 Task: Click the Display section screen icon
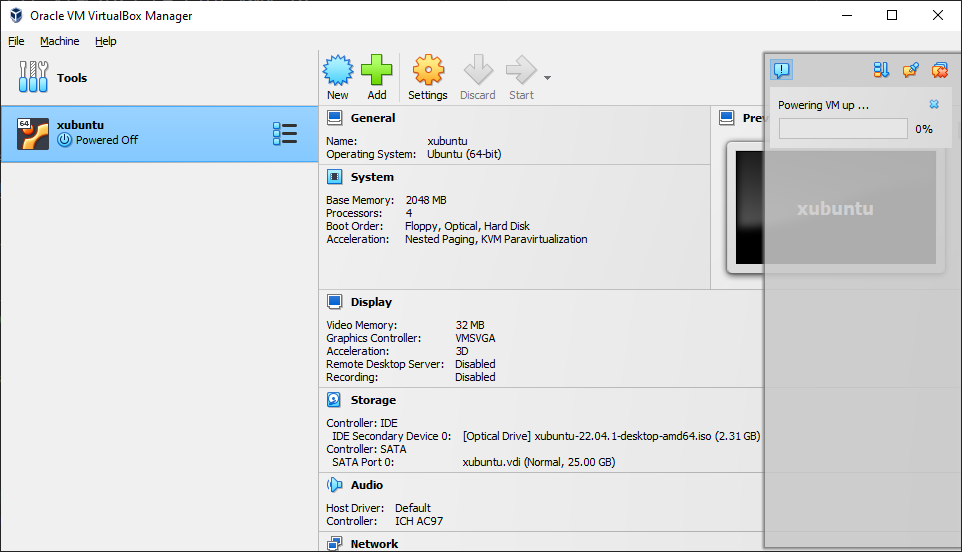[334, 302]
